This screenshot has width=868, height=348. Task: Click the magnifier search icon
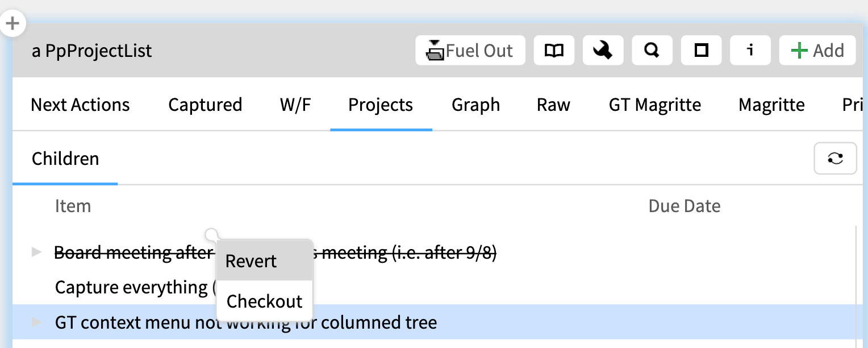pyautogui.click(x=652, y=51)
